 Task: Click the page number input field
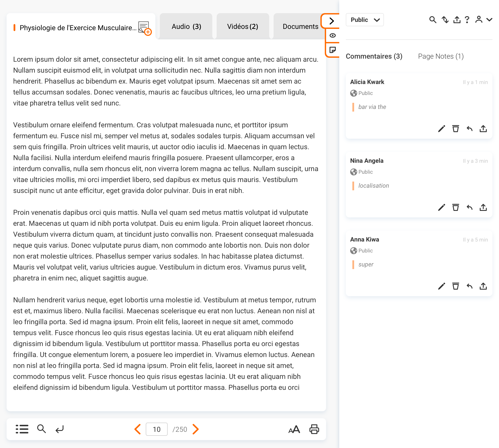(157, 429)
